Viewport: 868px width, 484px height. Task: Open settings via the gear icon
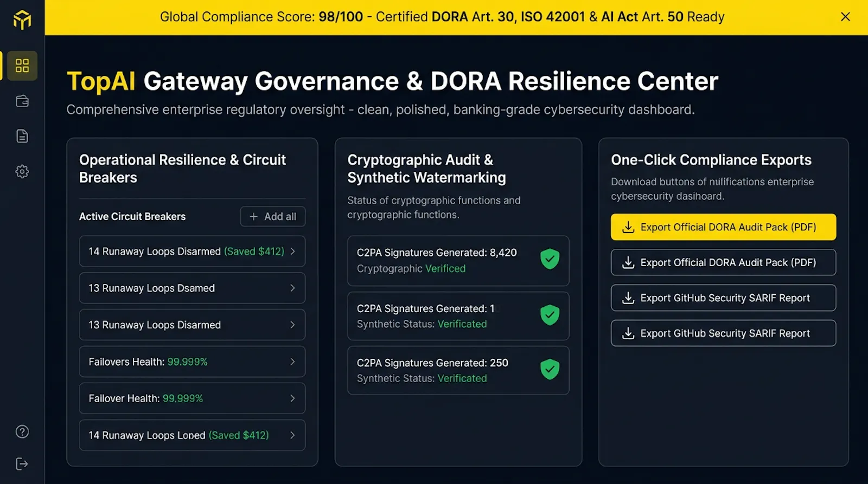click(x=22, y=172)
